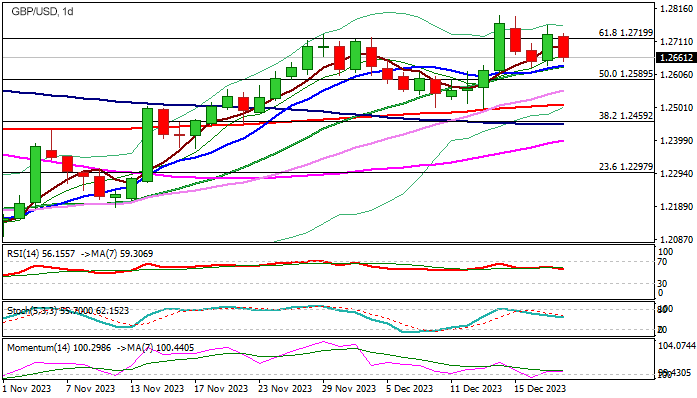Screen dimensions: 697x398
Task: Click the 17 Nov 2023 date label
Action: (x=221, y=389)
